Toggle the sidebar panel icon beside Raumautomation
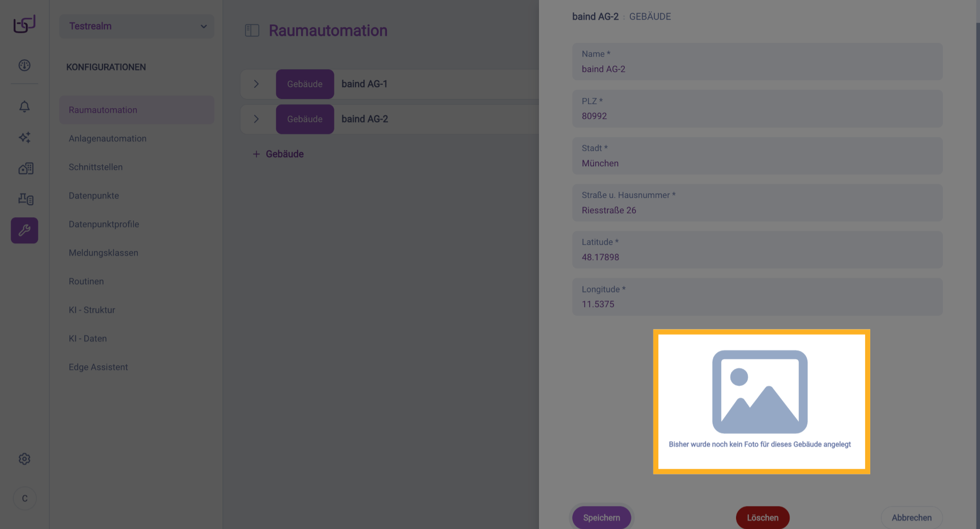The image size is (980, 529). click(252, 31)
